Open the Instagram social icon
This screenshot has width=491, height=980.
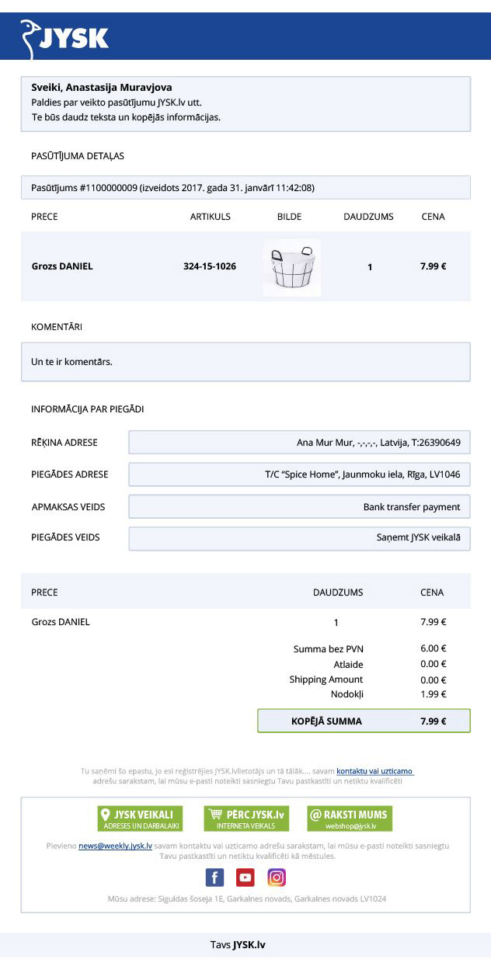(x=277, y=877)
